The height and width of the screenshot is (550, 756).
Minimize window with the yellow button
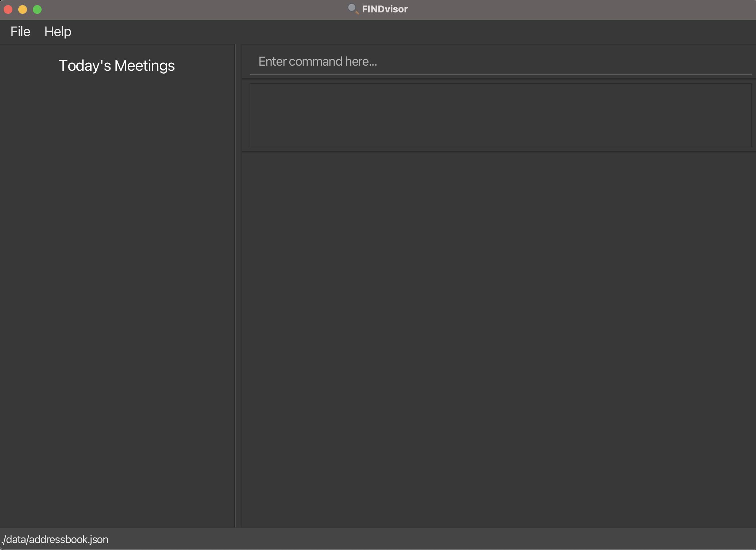[23, 9]
